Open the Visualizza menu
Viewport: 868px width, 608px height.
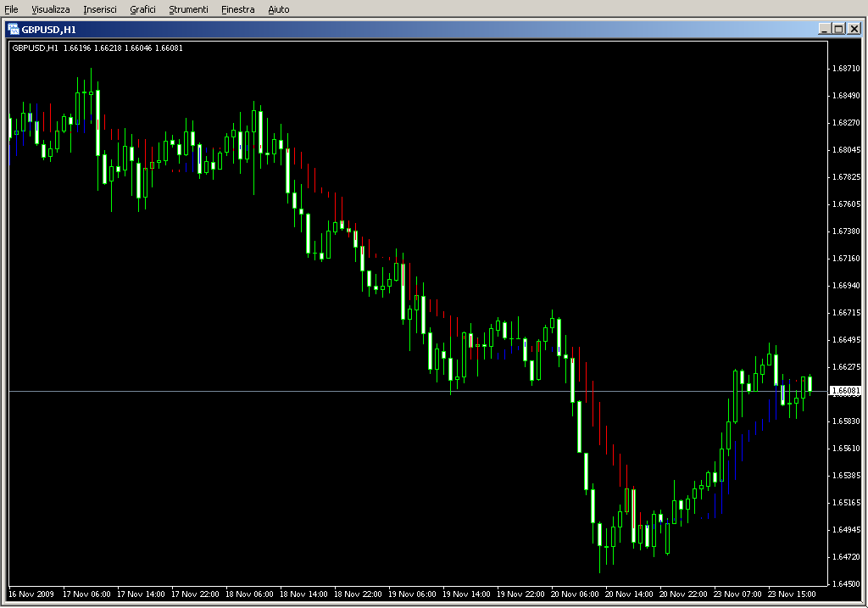point(51,9)
